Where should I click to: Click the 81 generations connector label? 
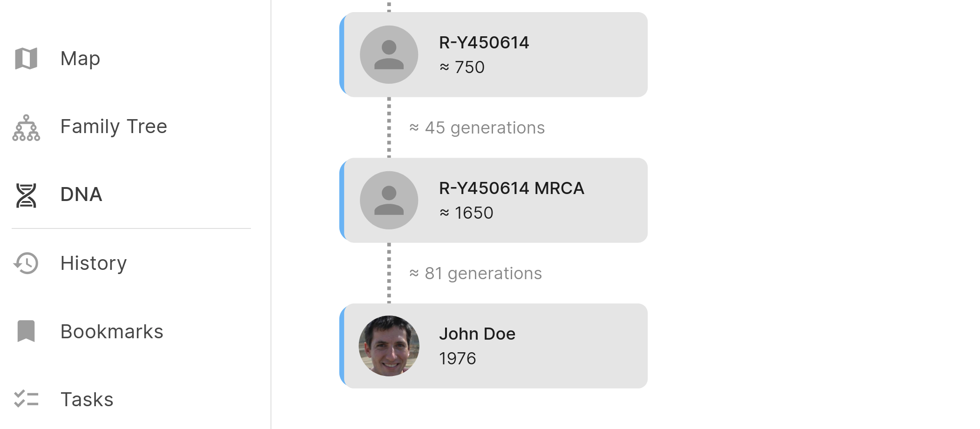475,274
